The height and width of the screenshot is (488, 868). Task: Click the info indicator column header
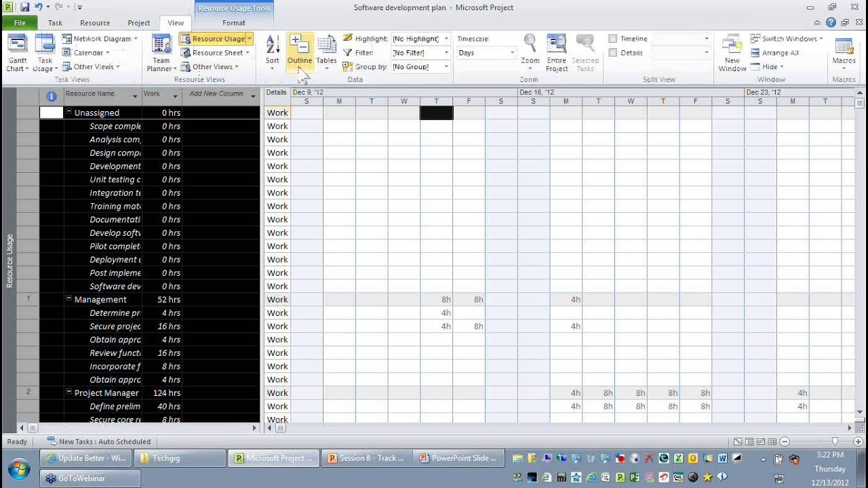(51, 96)
